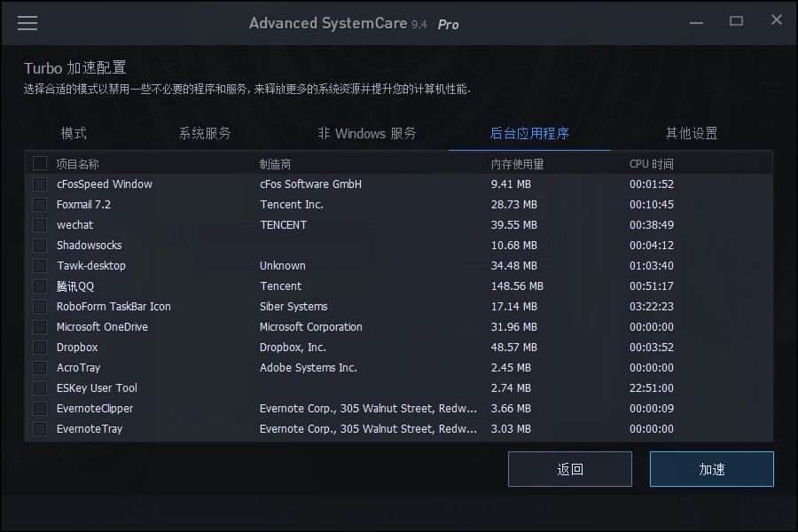Tick the Foxmail 7.2 checkbox
The width and height of the screenshot is (798, 532).
click(x=40, y=204)
